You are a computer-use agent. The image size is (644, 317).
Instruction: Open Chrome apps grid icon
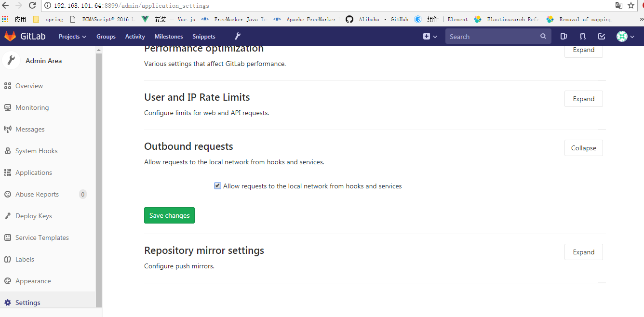pos(5,19)
